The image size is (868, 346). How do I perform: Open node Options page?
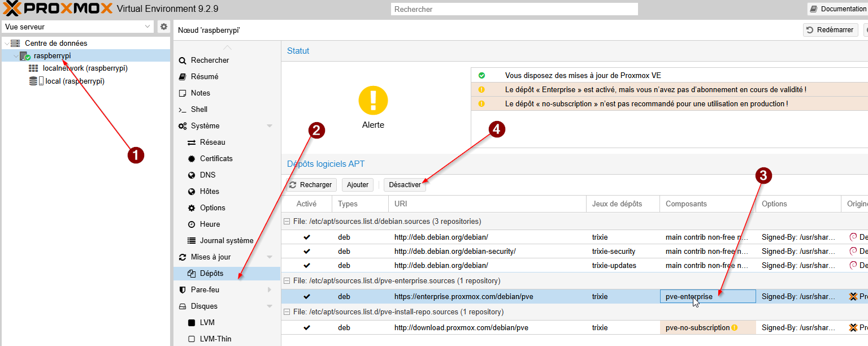click(212, 207)
